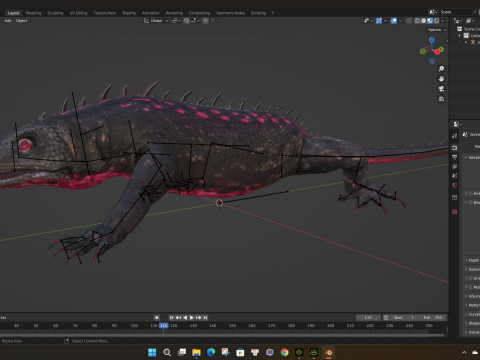Jump to next keyframe
The image size is (480, 360).
199,318
